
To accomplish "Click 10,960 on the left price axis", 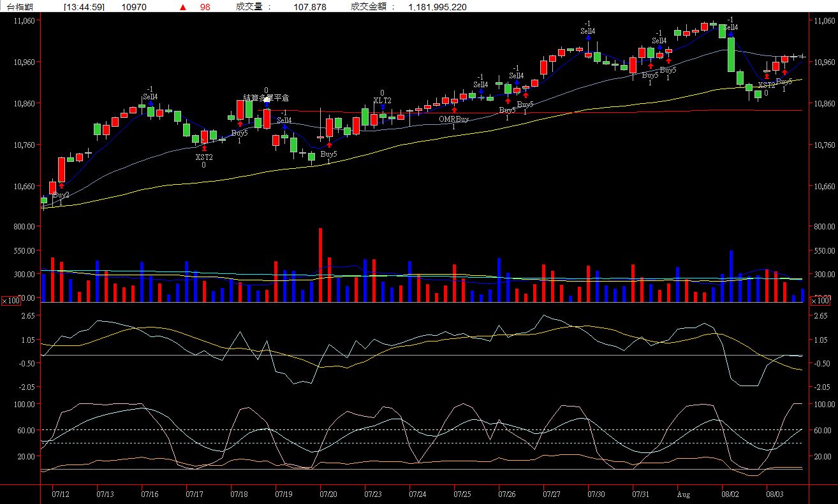I will pyautogui.click(x=24, y=62).
